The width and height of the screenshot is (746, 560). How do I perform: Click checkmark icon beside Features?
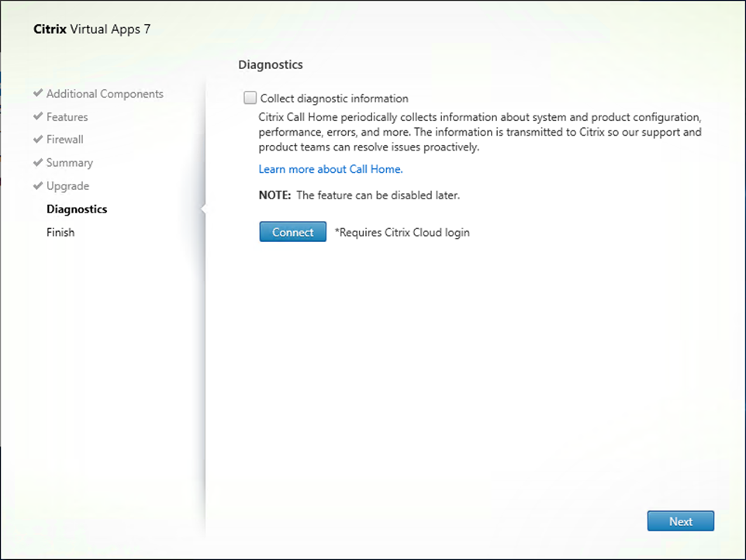[38, 116]
